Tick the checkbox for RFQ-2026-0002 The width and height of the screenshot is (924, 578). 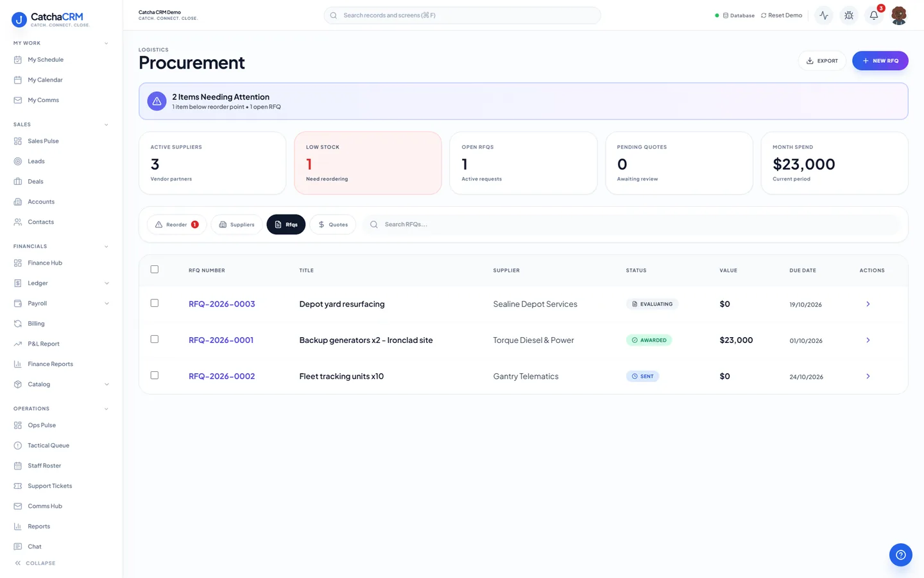coord(155,375)
